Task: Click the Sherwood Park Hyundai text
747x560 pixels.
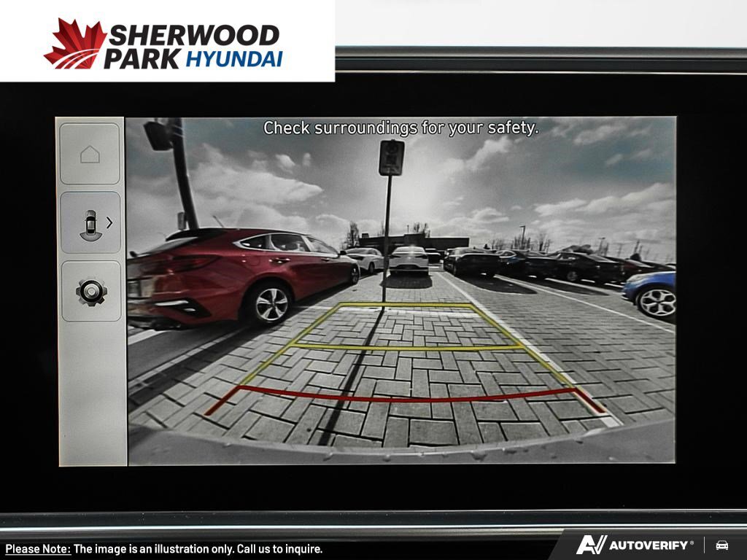Action: click(x=193, y=46)
